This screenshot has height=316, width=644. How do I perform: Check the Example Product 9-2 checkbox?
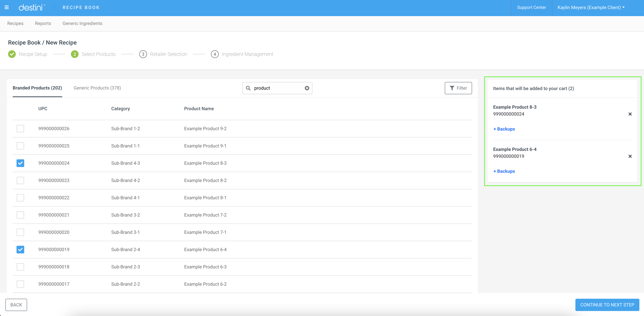(x=20, y=128)
